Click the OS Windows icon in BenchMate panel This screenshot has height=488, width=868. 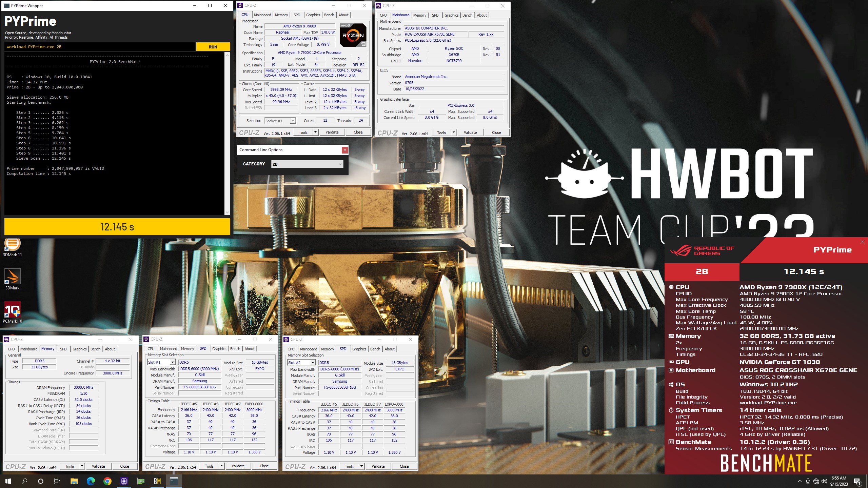coord(671,385)
